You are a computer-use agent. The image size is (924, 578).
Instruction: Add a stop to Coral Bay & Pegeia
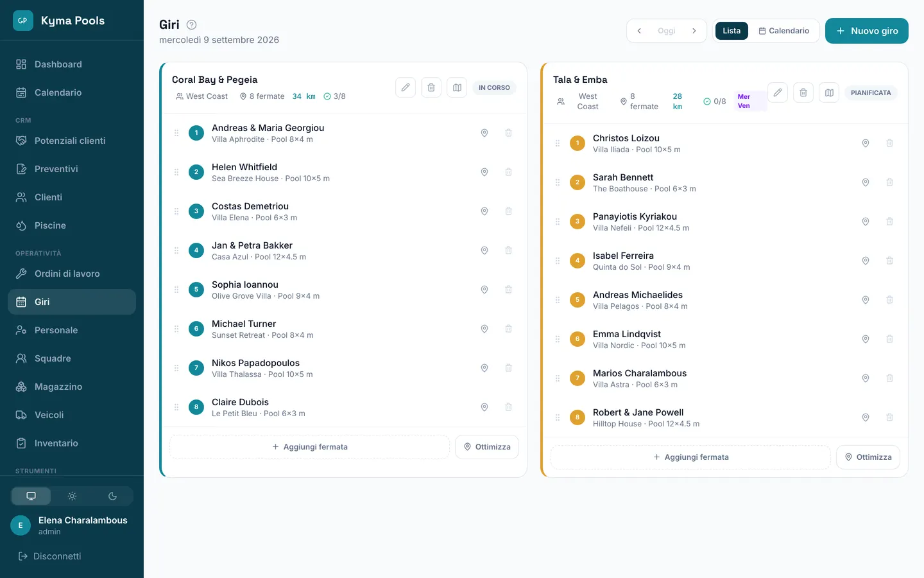[x=309, y=447]
